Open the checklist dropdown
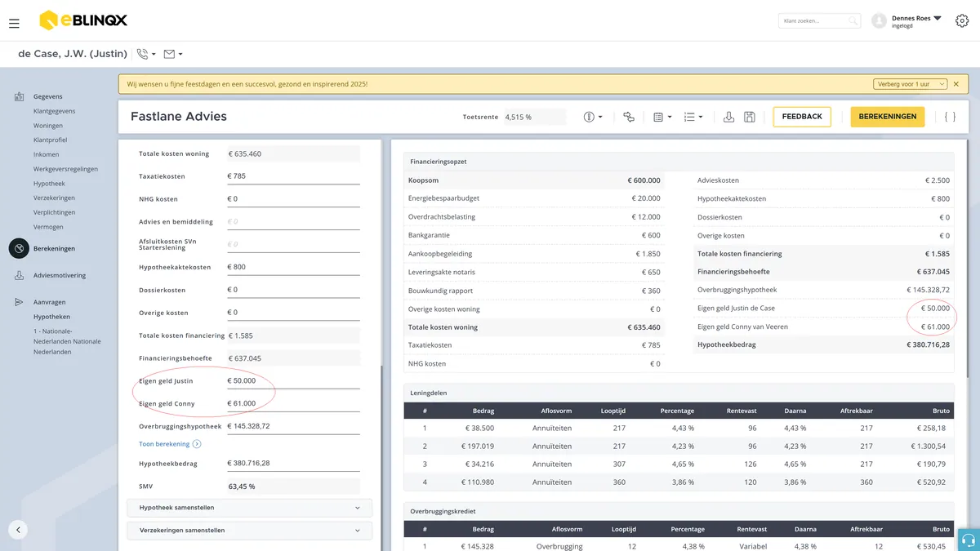The height and width of the screenshot is (551, 980). pos(693,117)
